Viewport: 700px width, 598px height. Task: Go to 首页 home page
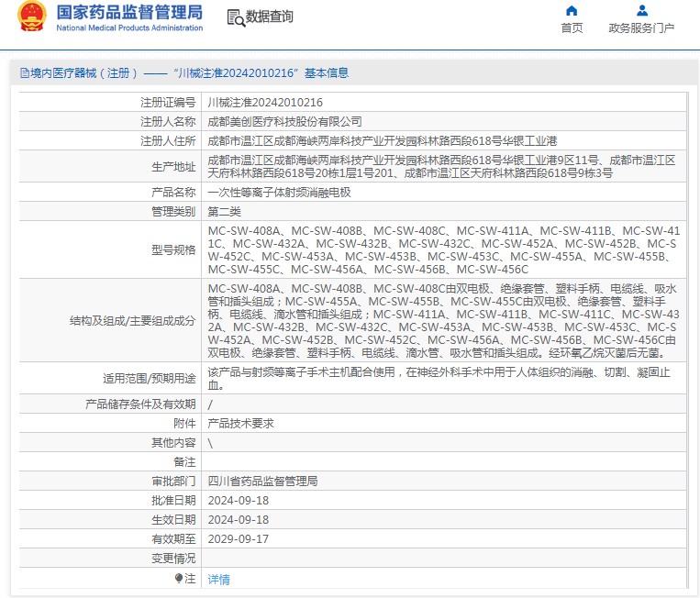click(572, 28)
